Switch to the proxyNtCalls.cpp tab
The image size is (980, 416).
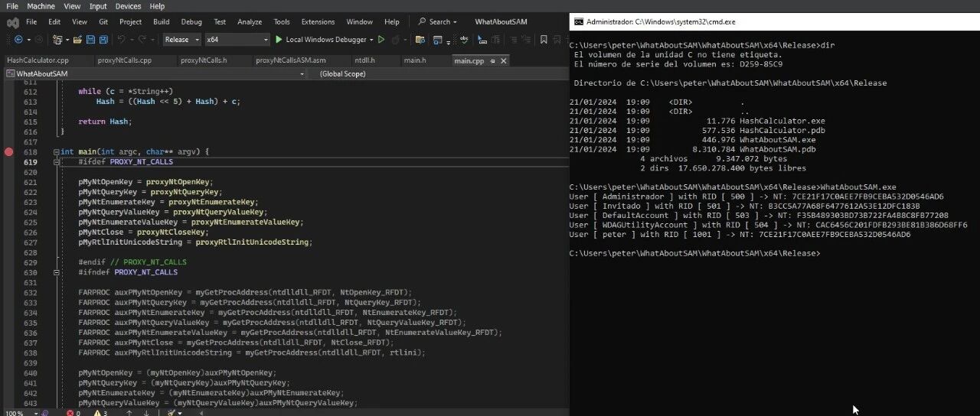[x=125, y=60]
